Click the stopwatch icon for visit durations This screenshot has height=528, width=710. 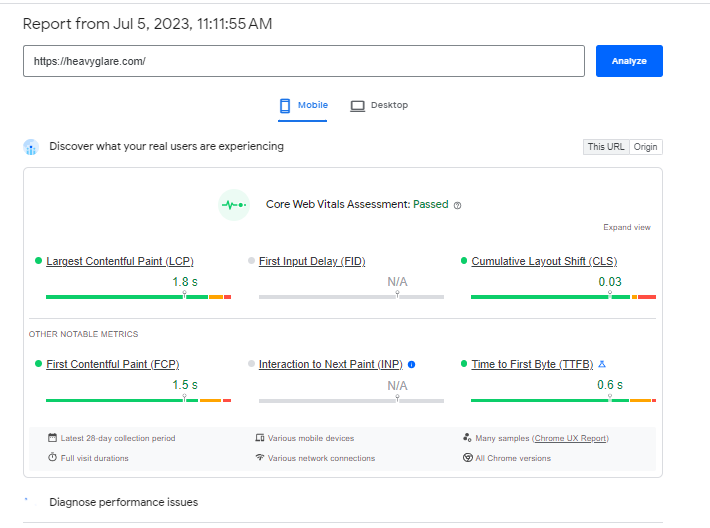(52, 458)
